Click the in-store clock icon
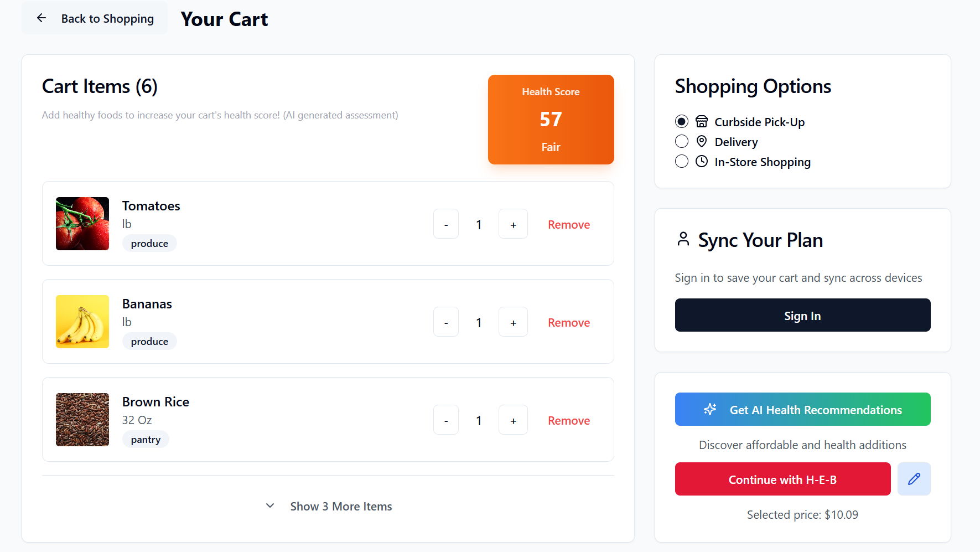 tap(702, 162)
